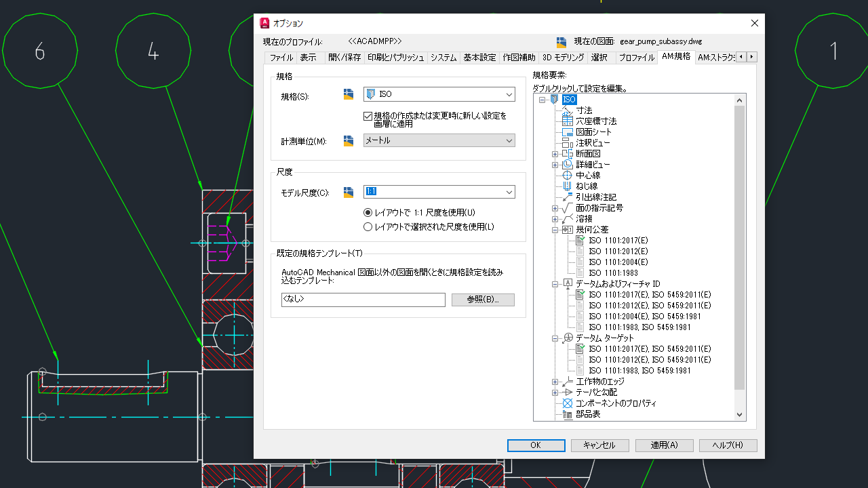Expand the 面の指示記号 tree node
The width and height of the screenshot is (868, 488).
coord(555,208)
